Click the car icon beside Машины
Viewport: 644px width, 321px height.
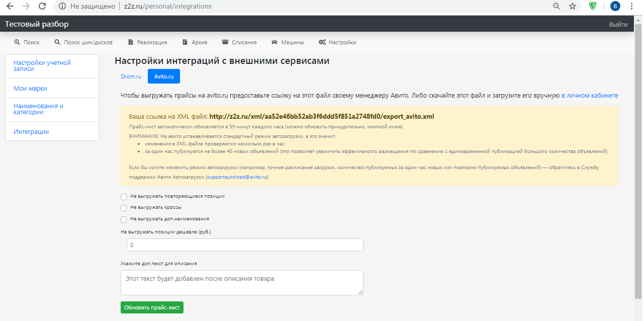click(274, 42)
